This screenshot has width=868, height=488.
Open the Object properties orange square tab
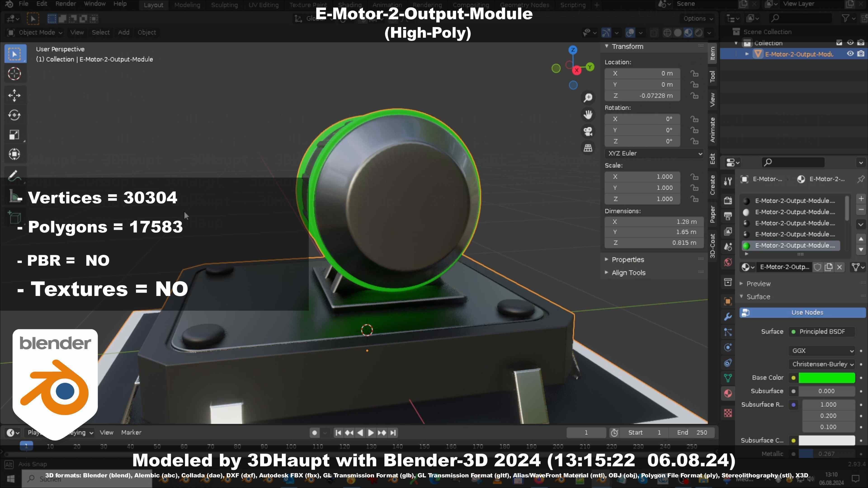pyautogui.click(x=728, y=301)
